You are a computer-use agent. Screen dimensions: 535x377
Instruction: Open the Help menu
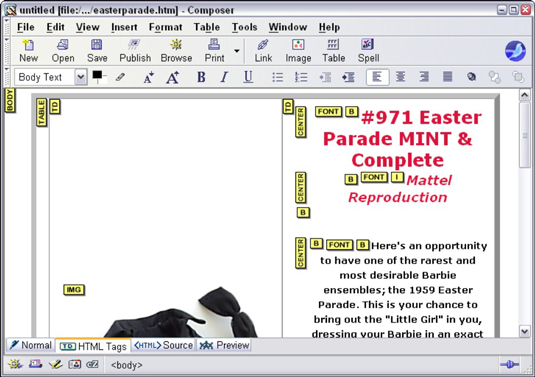coord(329,27)
